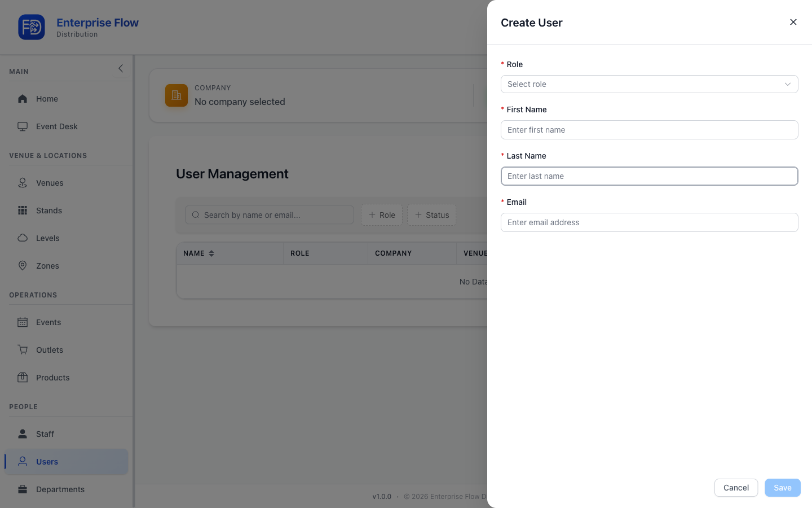Open the Status filter
Image resolution: width=812 pixels, height=508 pixels.
pos(432,215)
